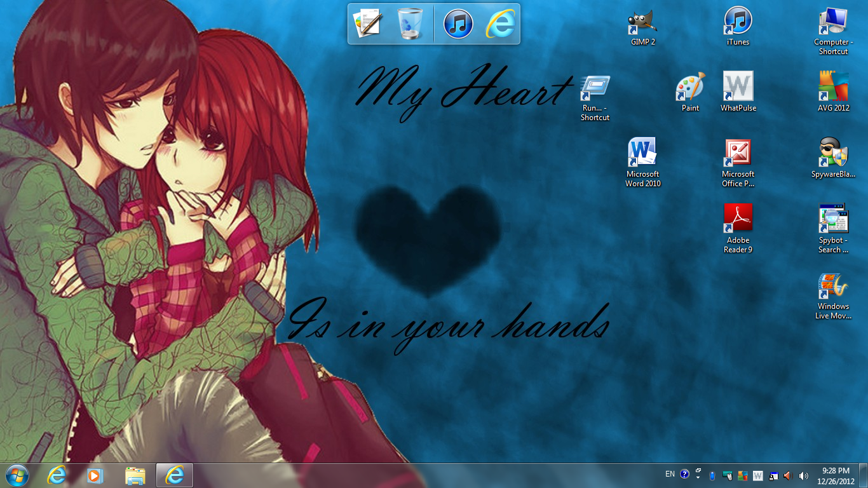Select the Microsoft Word 2010 desktop shortcut
This screenshot has width=868, height=488.
pos(643,163)
